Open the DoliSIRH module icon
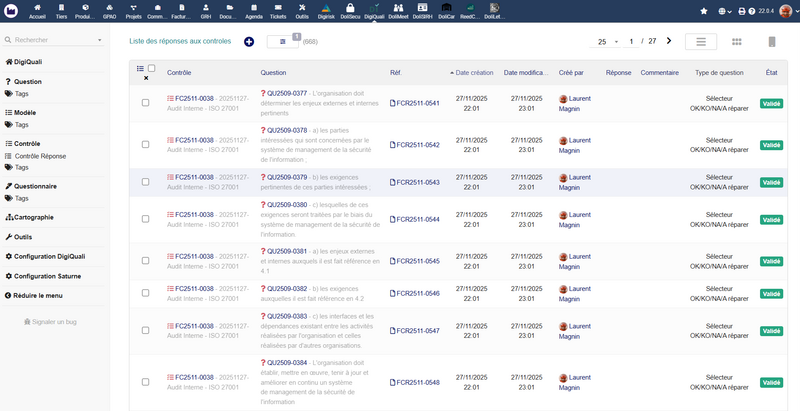This screenshot has height=411, width=800. pos(422,11)
